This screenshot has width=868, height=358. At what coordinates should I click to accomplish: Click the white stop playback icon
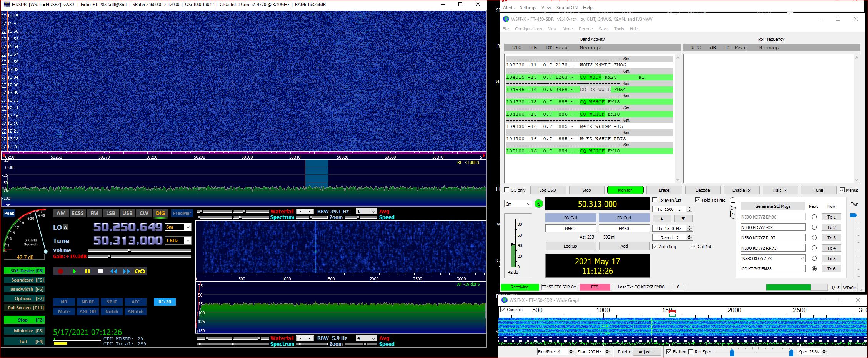click(100, 272)
